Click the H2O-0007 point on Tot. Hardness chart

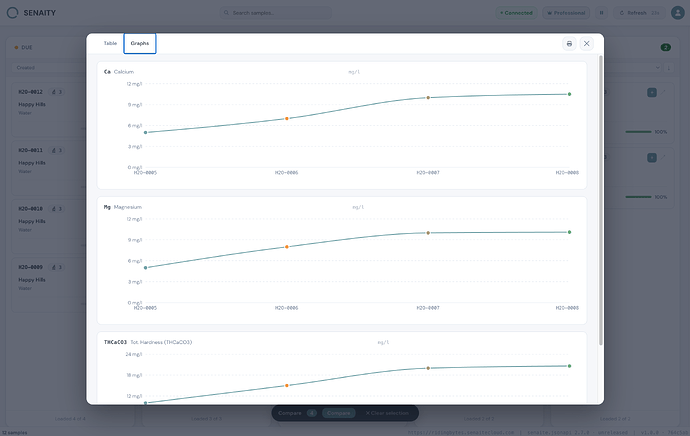point(428,368)
